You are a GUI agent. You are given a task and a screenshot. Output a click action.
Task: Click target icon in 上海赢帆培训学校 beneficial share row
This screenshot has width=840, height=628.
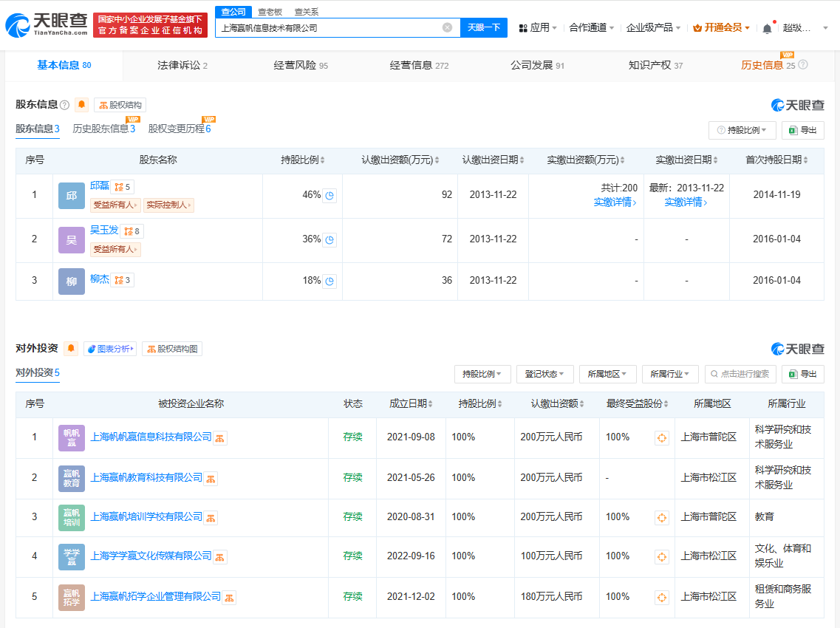[x=662, y=518]
